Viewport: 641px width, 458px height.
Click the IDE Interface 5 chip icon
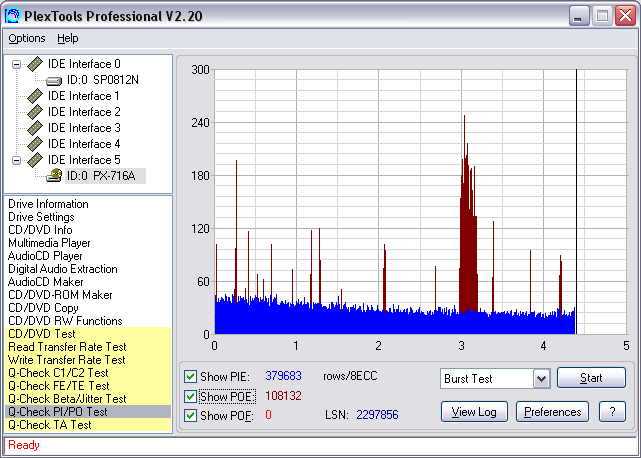click(35, 159)
